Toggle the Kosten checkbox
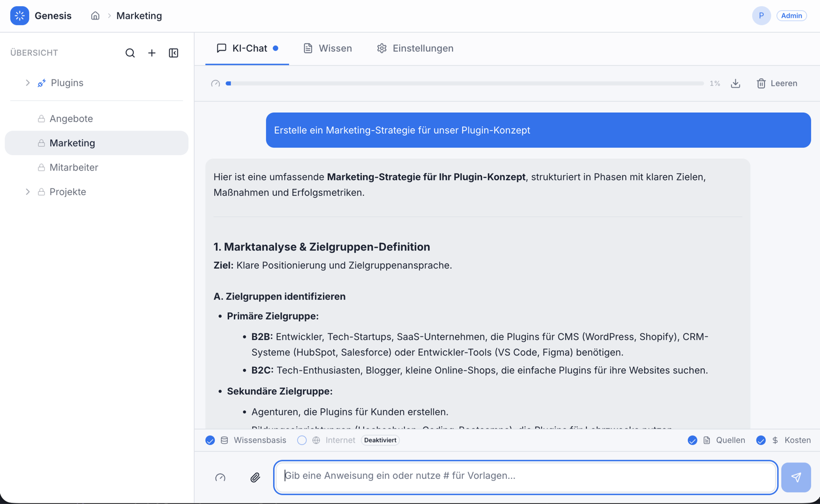Image resolution: width=820 pixels, height=504 pixels. (761, 440)
